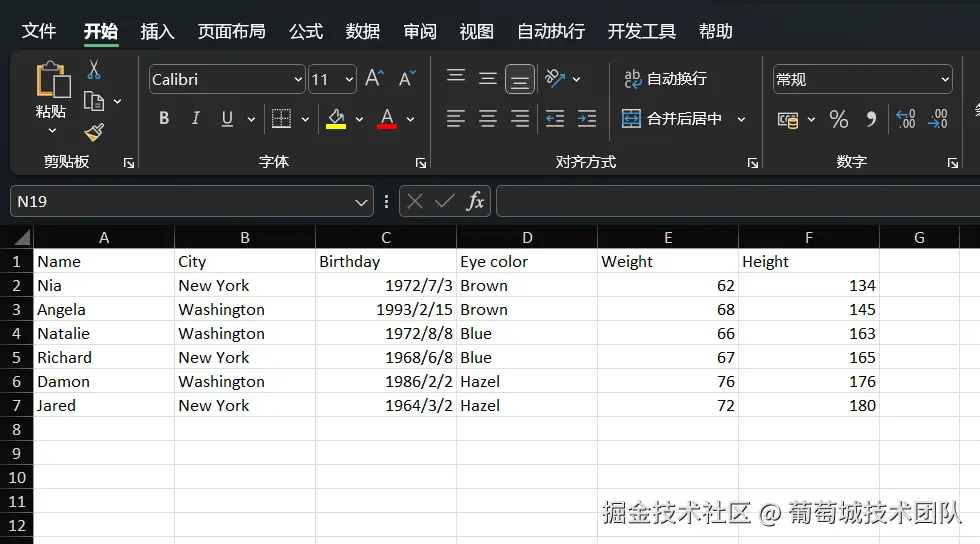Decrease indent

coord(554,118)
